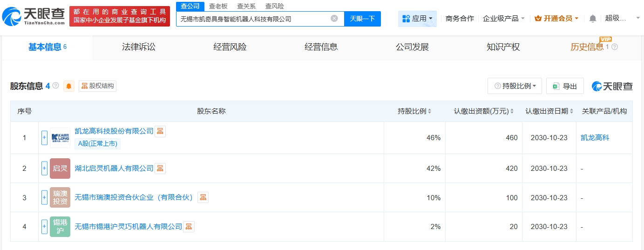Image resolution: width=644 pixels, height=250 pixels.
Task: Expand row 1 shareholder details
Action: click(44, 138)
